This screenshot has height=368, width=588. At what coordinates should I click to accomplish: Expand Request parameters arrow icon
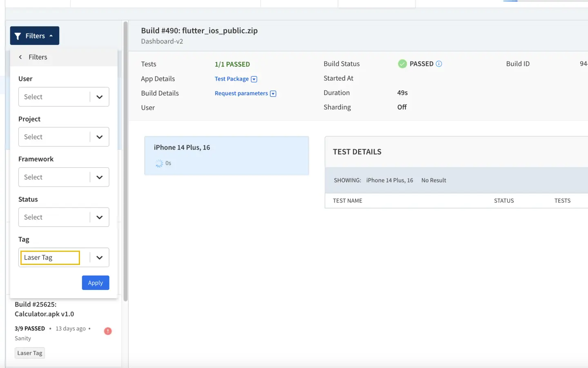(x=273, y=94)
